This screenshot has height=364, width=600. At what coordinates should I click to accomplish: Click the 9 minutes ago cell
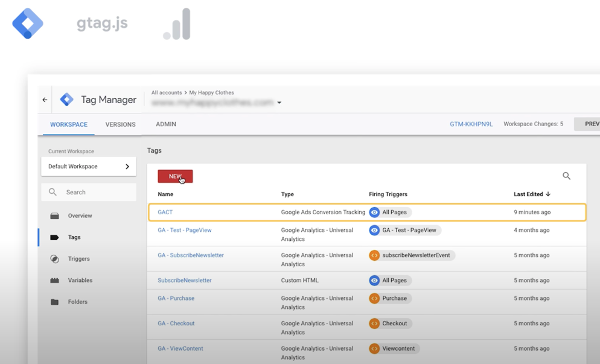[532, 212]
